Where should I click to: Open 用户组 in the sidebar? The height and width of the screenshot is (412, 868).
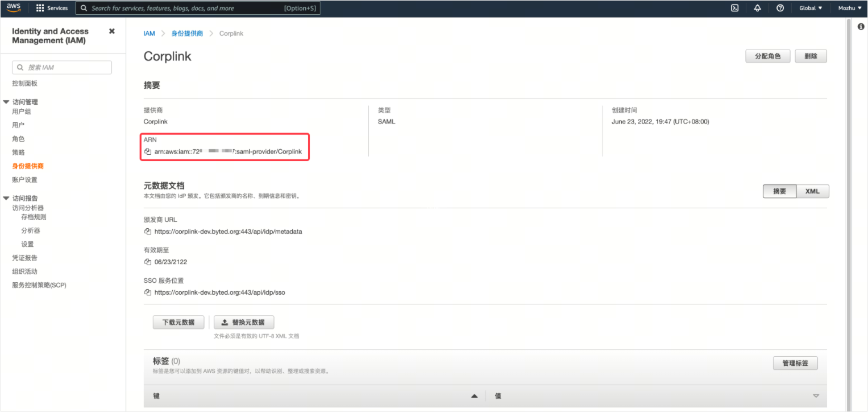pos(22,112)
